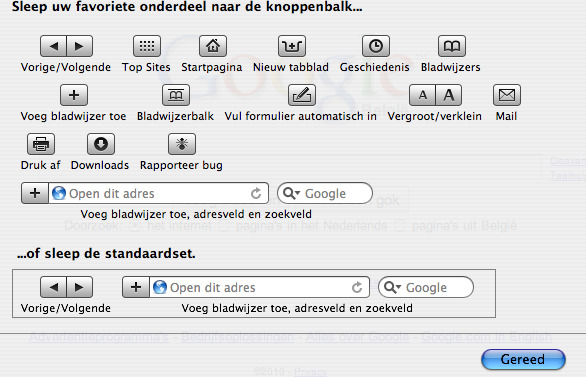The image size is (586, 377).
Task: Select the Startpagina home icon
Action: [213, 46]
